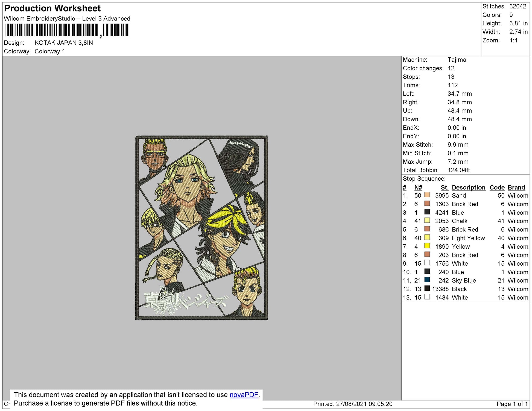
Task: Click the N# column header
Action: click(x=418, y=187)
